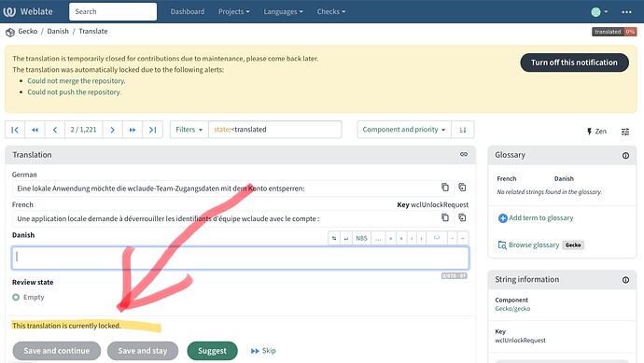Viewport: 644px width, 363px height.
Task: Click Save and stay button
Action: [x=143, y=351]
